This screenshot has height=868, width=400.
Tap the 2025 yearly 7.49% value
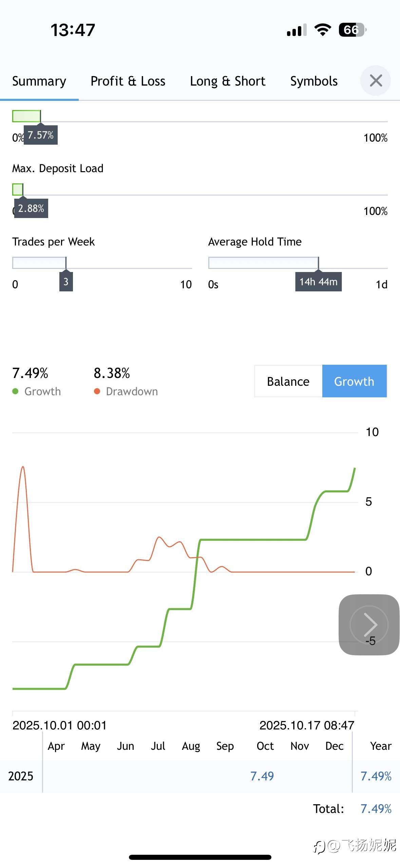[x=376, y=776]
